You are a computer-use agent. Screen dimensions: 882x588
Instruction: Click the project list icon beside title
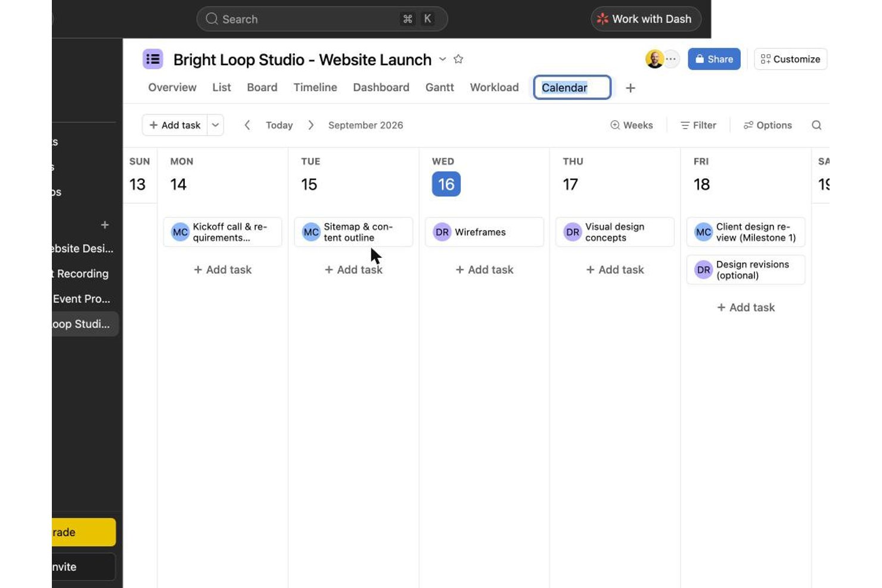pos(153,59)
